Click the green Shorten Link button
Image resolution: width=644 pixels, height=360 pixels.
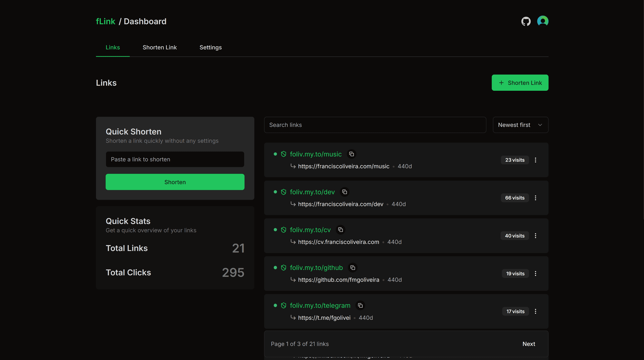pos(520,82)
